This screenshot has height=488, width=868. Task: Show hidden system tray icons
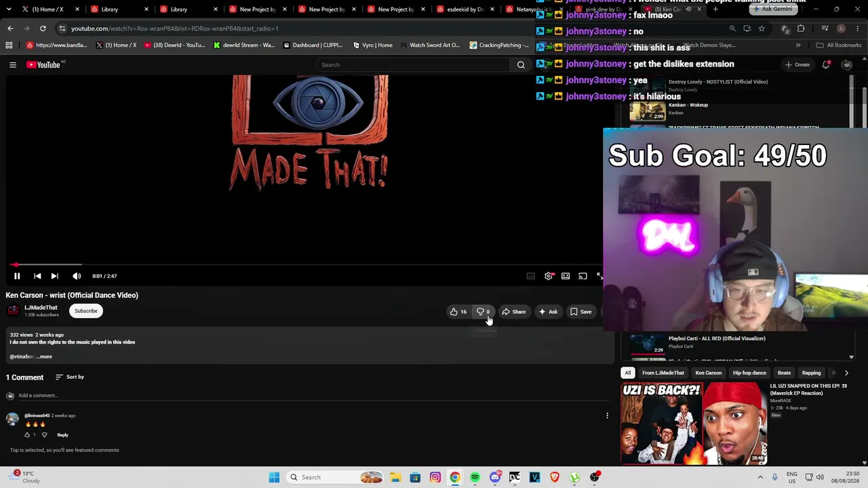759,477
